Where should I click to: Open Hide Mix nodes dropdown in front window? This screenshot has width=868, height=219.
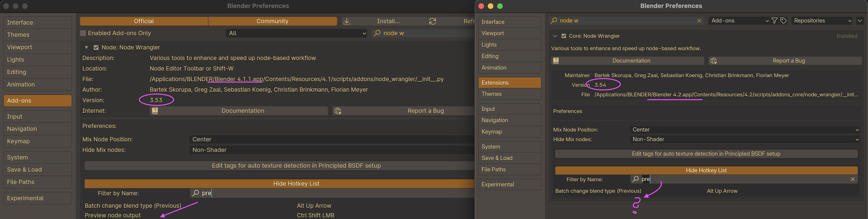coord(744,140)
